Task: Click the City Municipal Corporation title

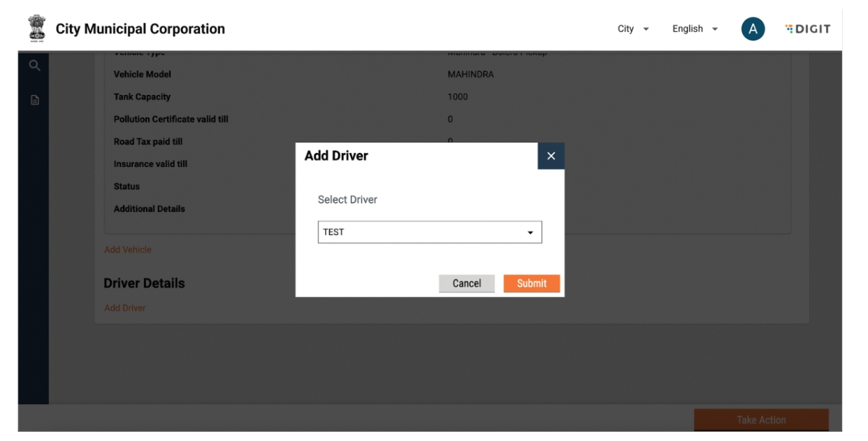Action: 140,29
